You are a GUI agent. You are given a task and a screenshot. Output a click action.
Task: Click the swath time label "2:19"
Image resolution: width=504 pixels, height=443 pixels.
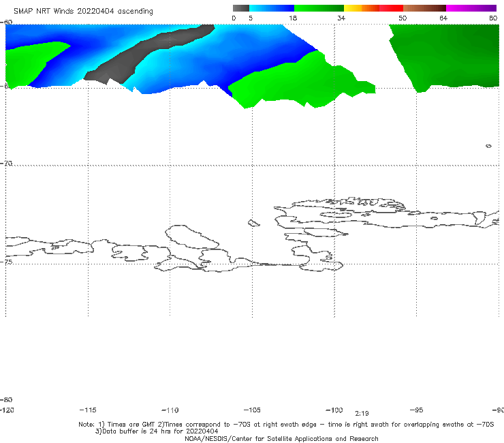click(362, 414)
